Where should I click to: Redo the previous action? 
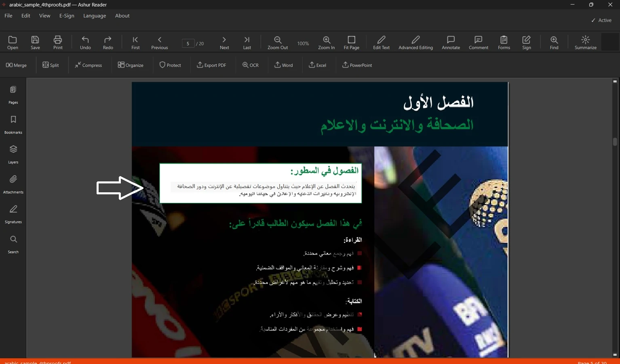coord(108,42)
